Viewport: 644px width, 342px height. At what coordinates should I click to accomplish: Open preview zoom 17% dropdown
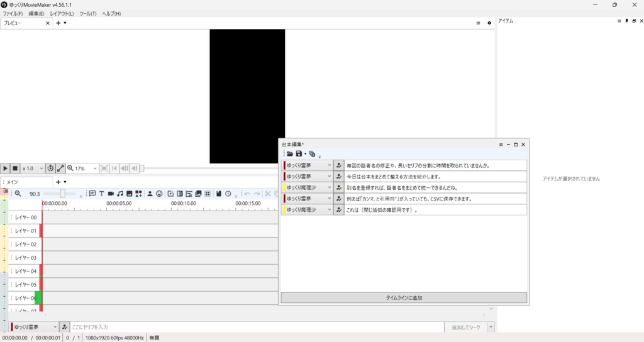pos(86,168)
